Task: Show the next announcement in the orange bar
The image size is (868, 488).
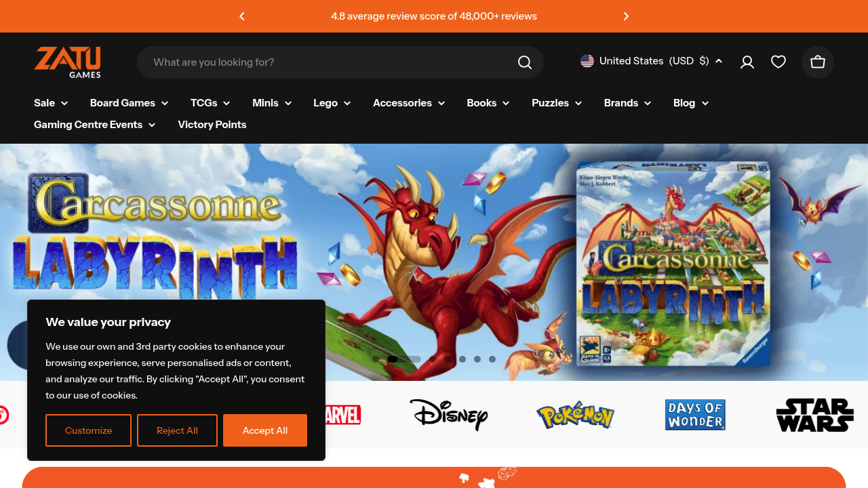Action: [626, 16]
